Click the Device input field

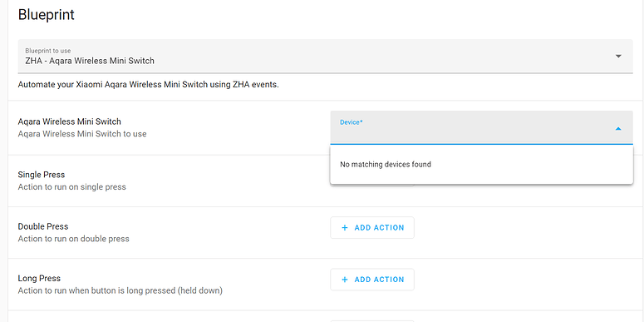[481, 127]
